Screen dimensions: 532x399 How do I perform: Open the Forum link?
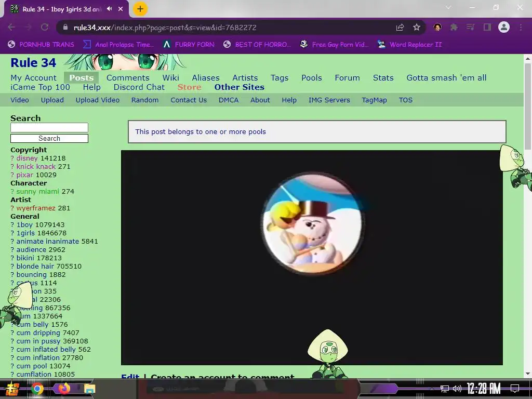347,78
